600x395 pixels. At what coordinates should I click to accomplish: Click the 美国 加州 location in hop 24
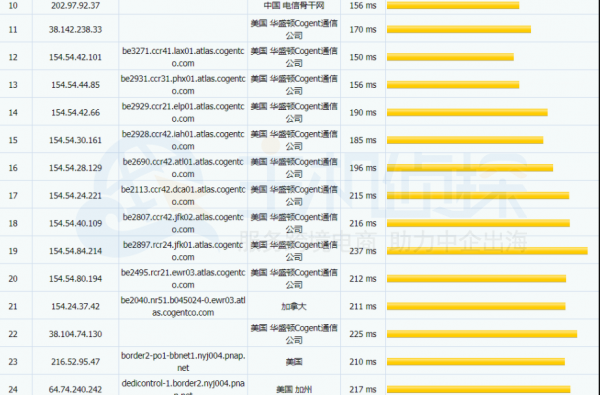coord(294,390)
